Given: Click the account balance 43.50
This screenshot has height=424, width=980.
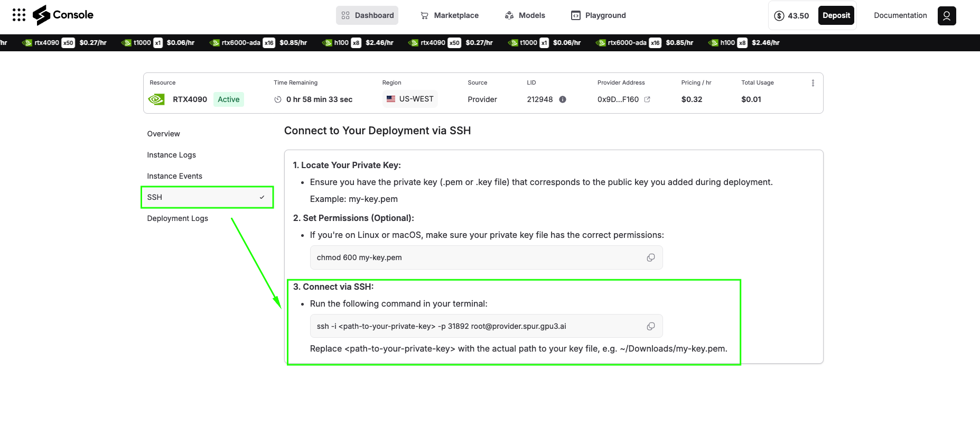Looking at the screenshot, I should pos(791,16).
